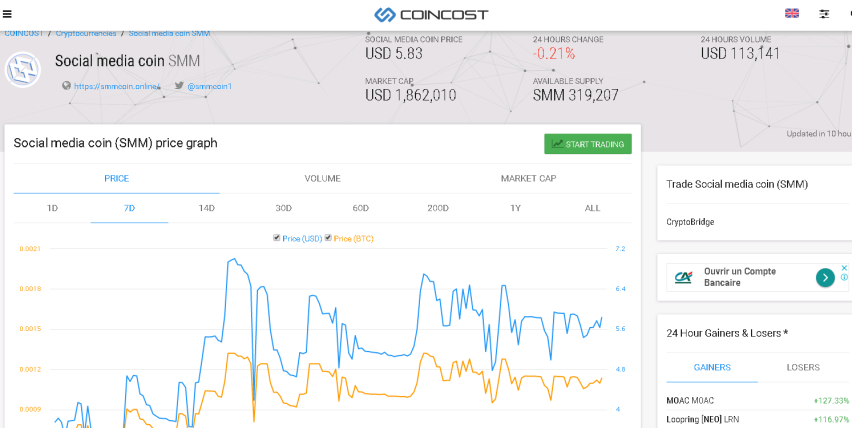The width and height of the screenshot is (852, 428).
Task: Open the COINCOST breadcrumb link
Action: [23, 34]
